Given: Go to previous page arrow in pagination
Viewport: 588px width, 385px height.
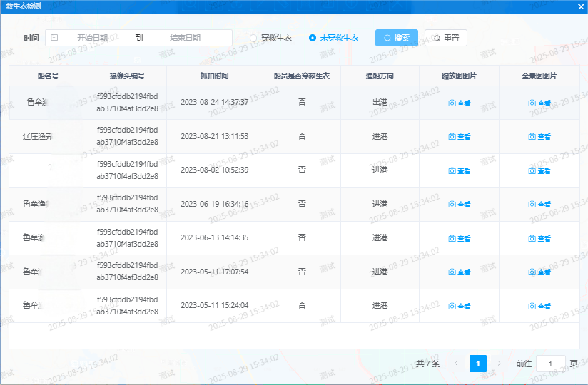Looking at the screenshot, I should click(456, 364).
